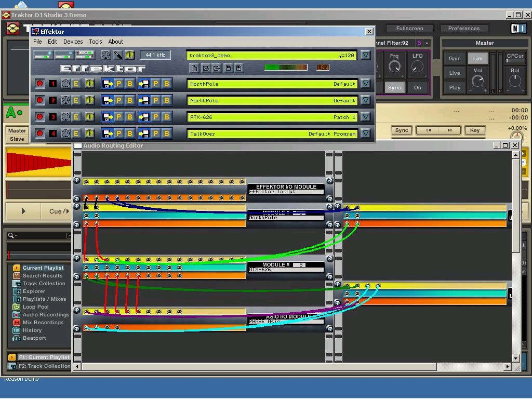The height and width of the screenshot is (399, 532).
Task: Click the audio jack cable icon in Effektor
Action: pos(117,55)
